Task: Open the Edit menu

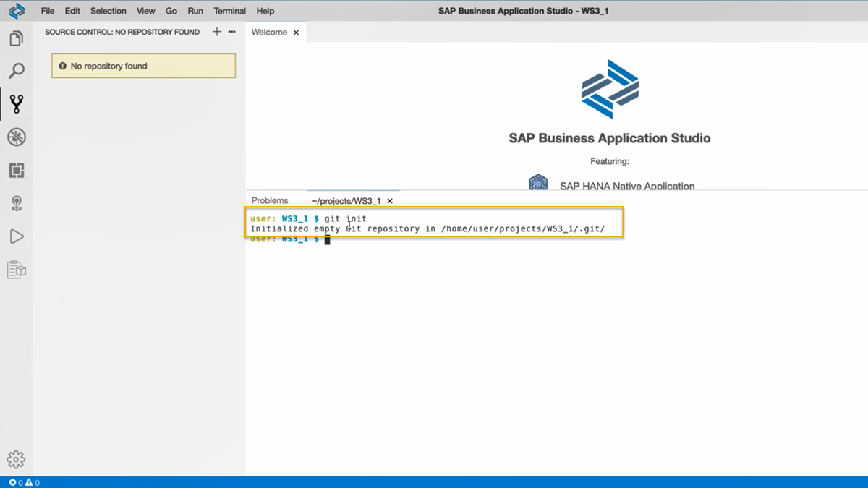Action: point(72,11)
